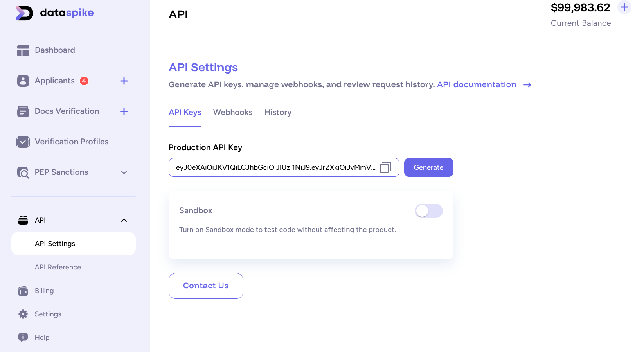644x352 pixels.
Task: Open the API documentation link
Action: point(477,84)
